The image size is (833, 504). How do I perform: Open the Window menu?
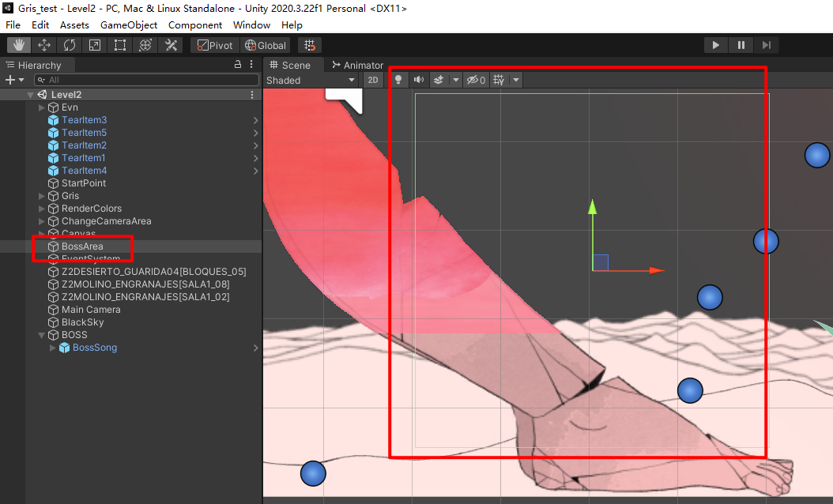coord(251,25)
